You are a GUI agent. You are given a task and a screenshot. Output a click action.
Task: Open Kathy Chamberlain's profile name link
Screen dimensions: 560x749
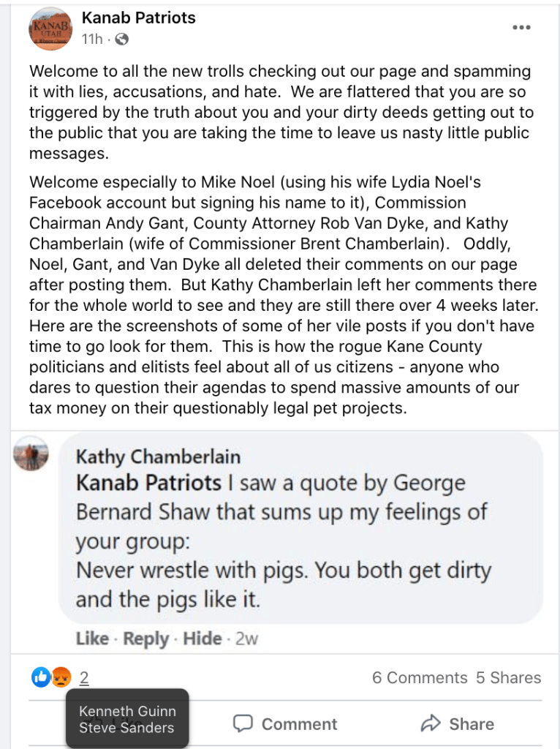158,457
